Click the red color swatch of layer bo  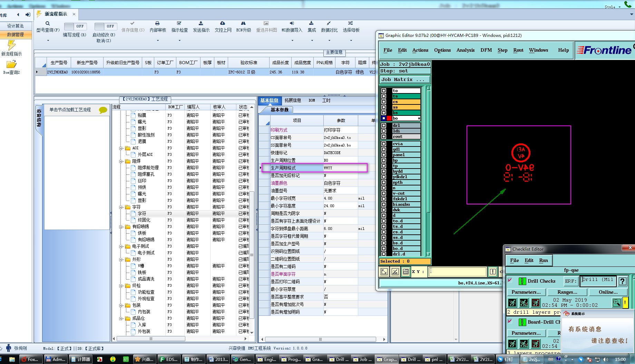389,119
